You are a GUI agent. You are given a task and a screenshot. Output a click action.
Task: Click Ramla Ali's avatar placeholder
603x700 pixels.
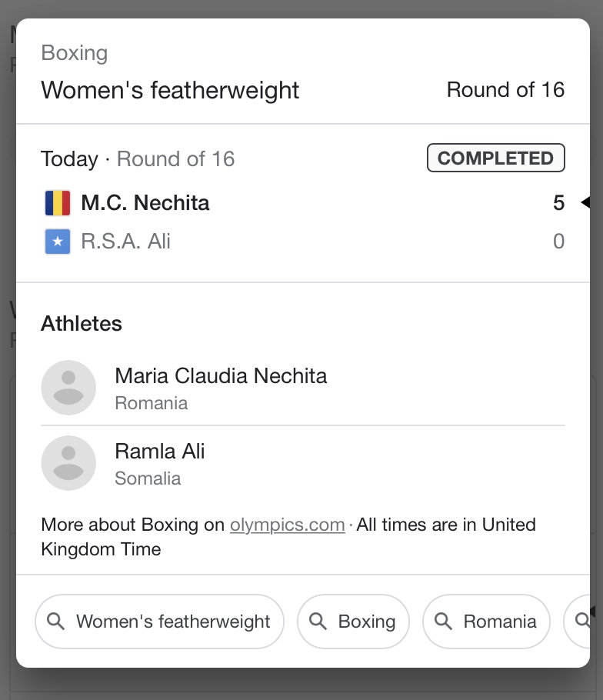[68, 463]
